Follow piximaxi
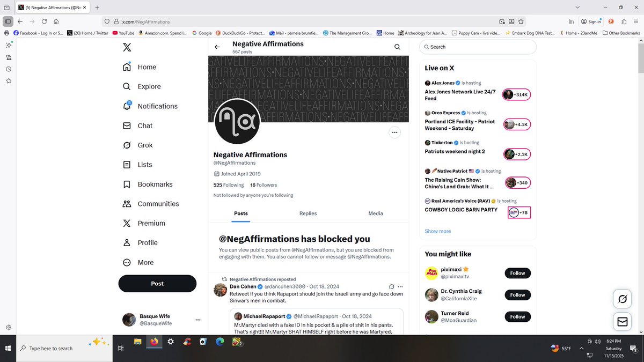Viewport: 644px width, 362px height. (518, 273)
